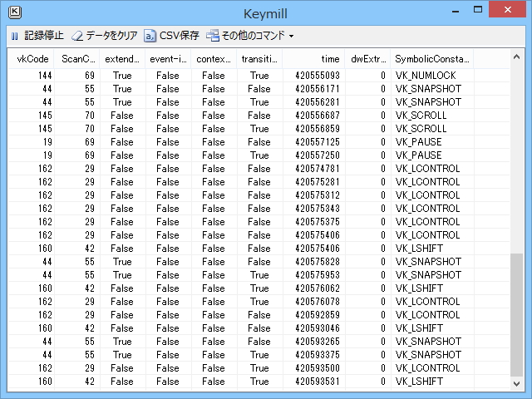The height and width of the screenshot is (399, 532).
Task: Minimize the Keymill window
Action: click(x=456, y=10)
